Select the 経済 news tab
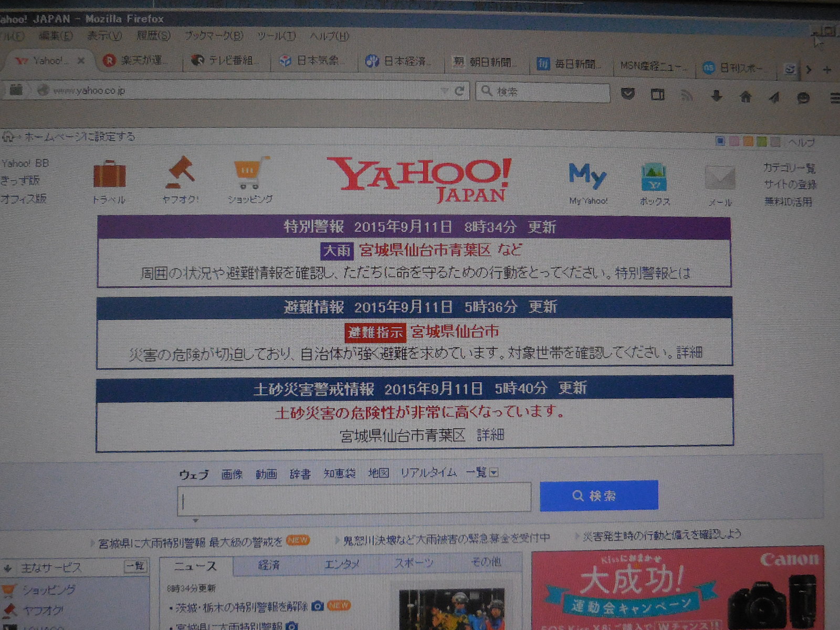Image resolution: width=840 pixels, height=630 pixels. 269,565
